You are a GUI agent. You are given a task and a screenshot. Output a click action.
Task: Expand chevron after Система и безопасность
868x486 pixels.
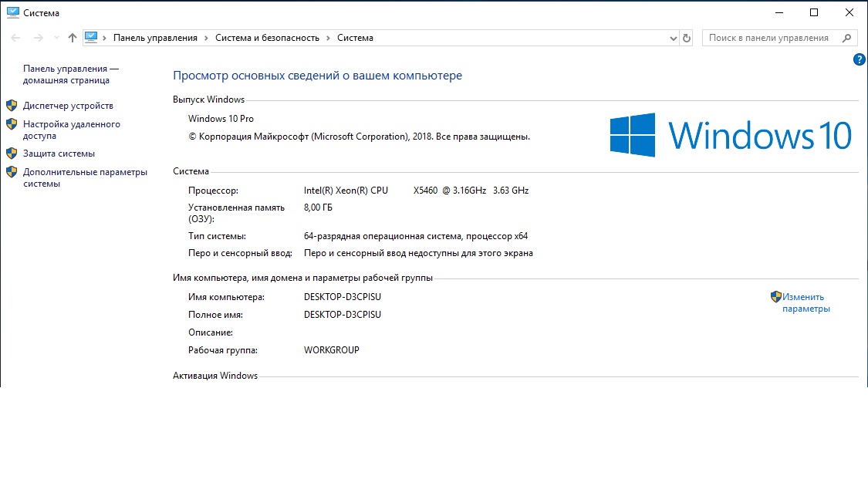pos(328,38)
